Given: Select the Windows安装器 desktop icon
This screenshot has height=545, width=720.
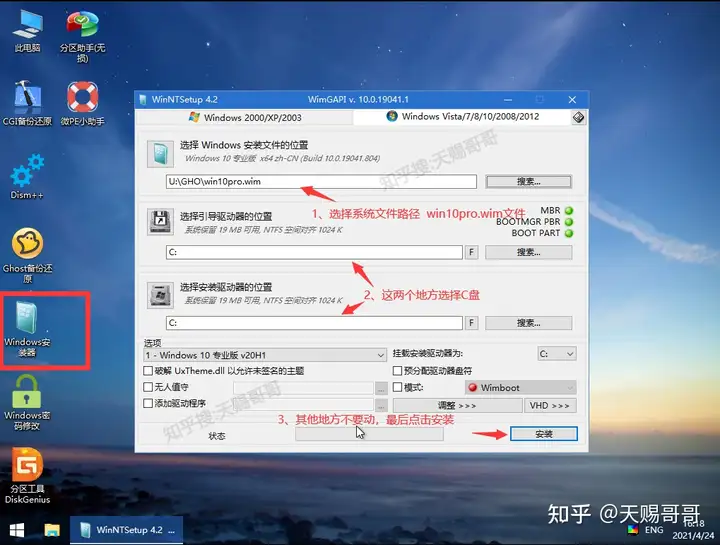Looking at the screenshot, I should point(27,329).
